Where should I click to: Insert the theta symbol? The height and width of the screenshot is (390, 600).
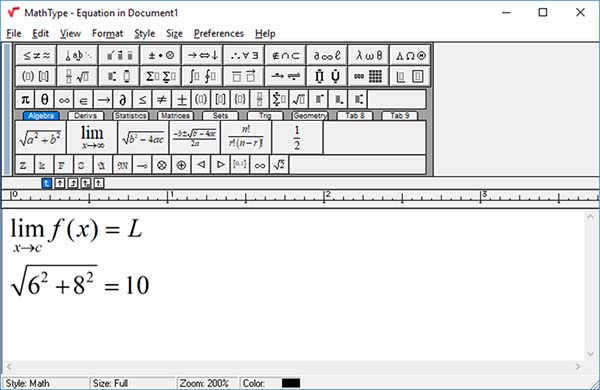pyautogui.click(x=45, y=100)
